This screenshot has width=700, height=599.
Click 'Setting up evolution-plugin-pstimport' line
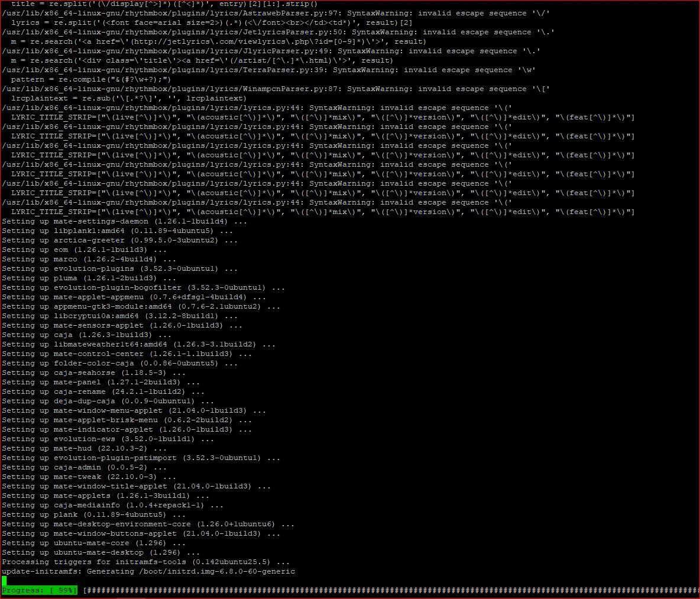[141, 458]
